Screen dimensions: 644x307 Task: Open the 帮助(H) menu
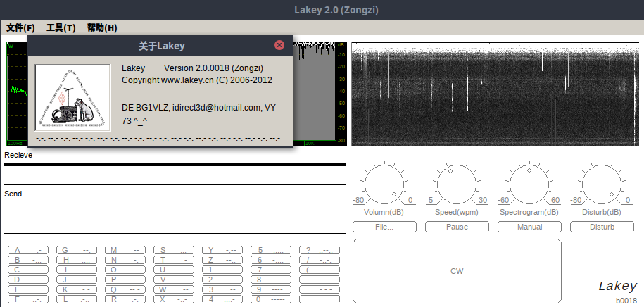(102, 28)
